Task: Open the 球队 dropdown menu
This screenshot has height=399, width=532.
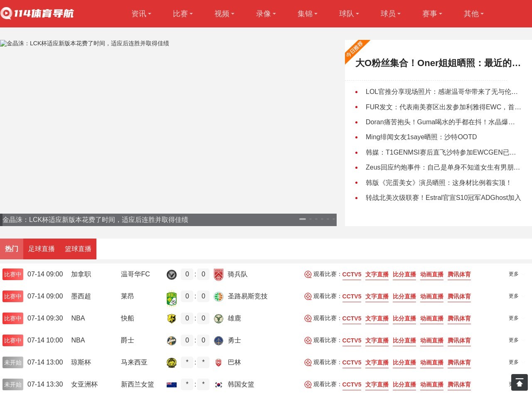Action: 349,14
